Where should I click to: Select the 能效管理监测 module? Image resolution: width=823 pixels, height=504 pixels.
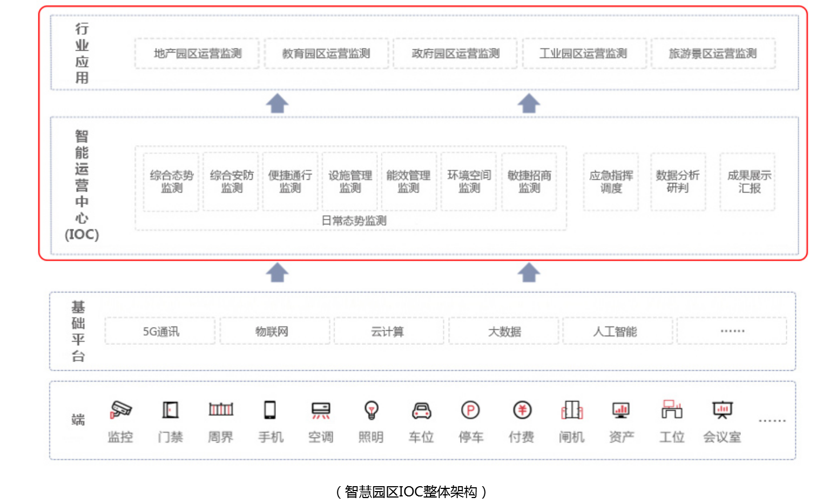click(408, 182)
